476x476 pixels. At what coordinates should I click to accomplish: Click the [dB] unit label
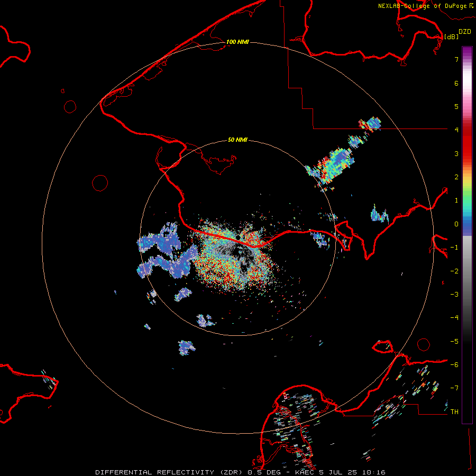coord(452,37)
